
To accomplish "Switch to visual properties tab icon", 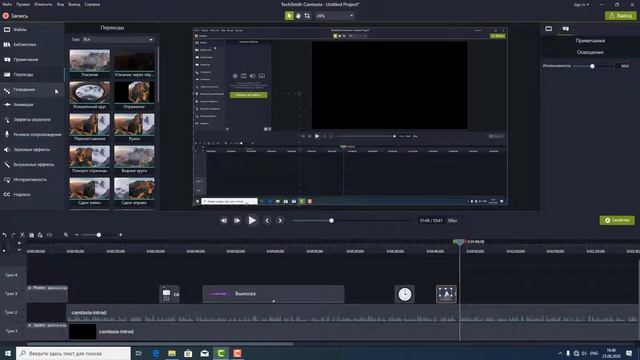I will [549, 29].
